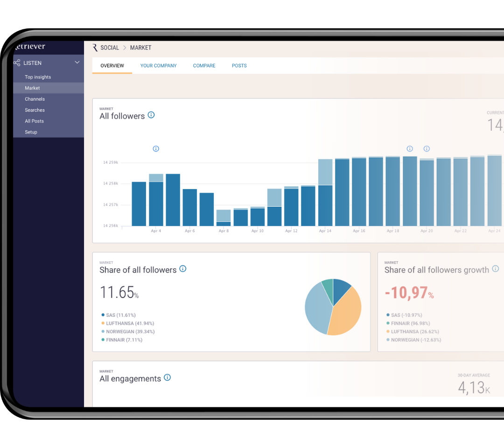Image resolution: width=504 pixels, height=448 pixels.
Task: Click the MARKET breadcrumb
Action: tap(141, 48)
